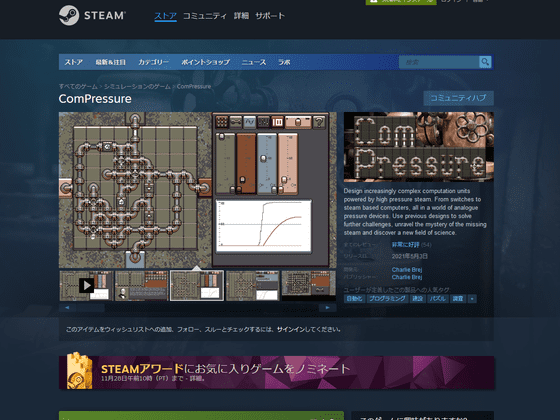Click the left arrow of thumbnail strip
Screen dimensions: 560x420
tap(67, 308)
